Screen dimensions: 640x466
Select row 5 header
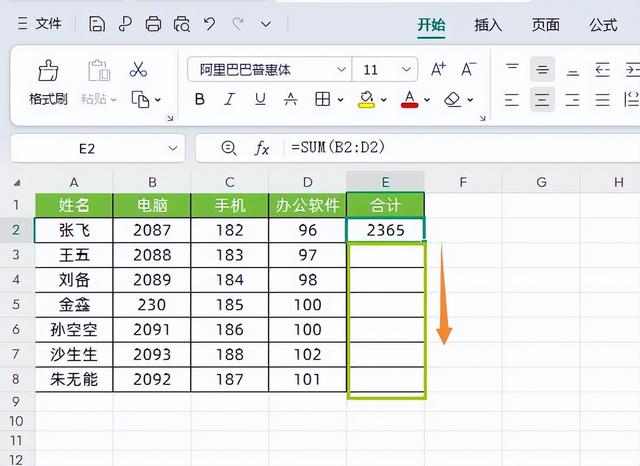pos(16,304)
